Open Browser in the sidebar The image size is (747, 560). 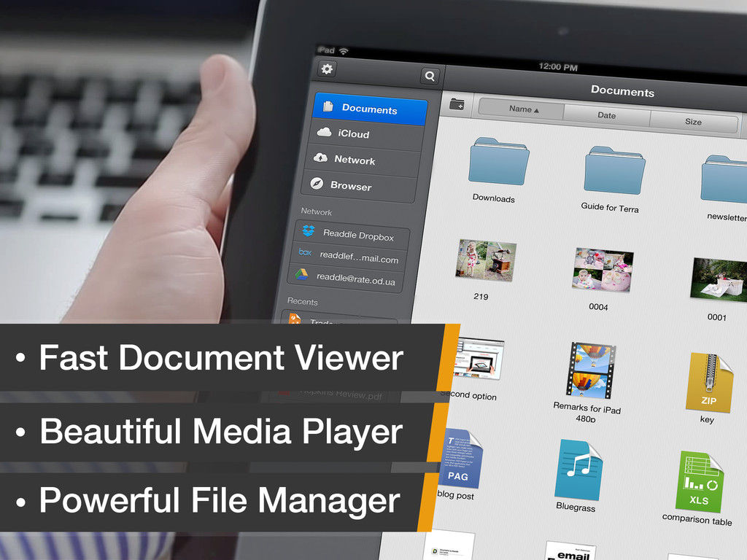coord(358,186)
